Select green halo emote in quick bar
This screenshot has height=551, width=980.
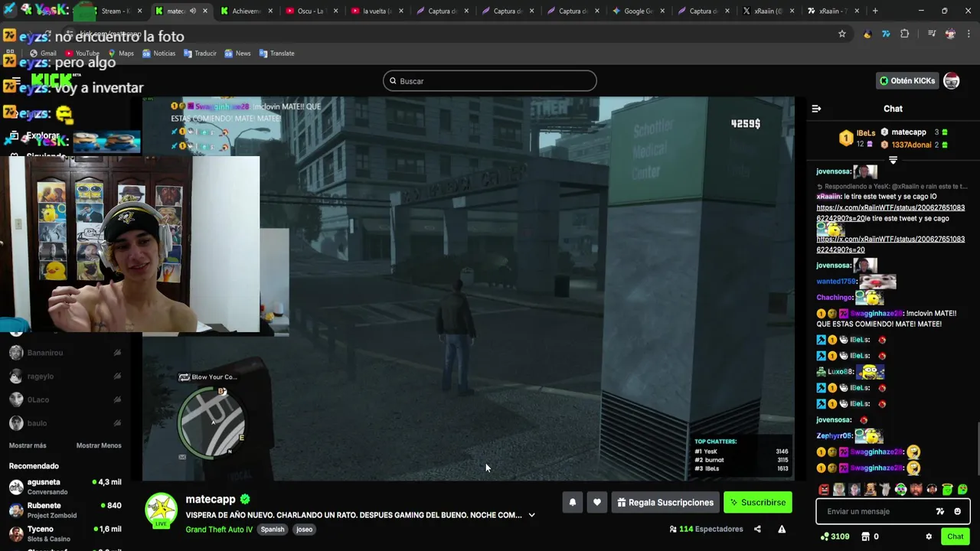tap(947, 490)
